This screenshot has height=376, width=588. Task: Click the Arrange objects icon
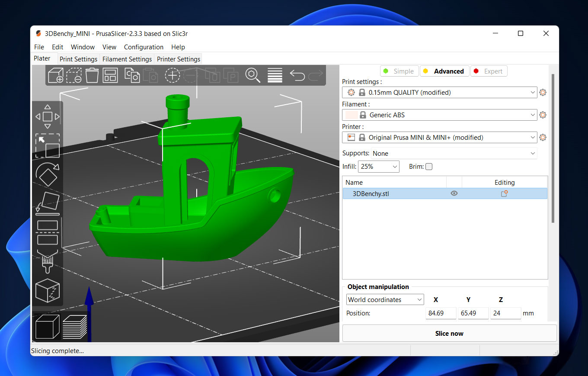coord(110,75)
